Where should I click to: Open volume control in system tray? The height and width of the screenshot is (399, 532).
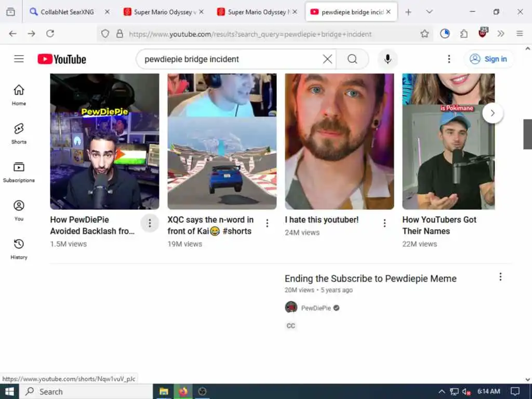click(467, 392)
